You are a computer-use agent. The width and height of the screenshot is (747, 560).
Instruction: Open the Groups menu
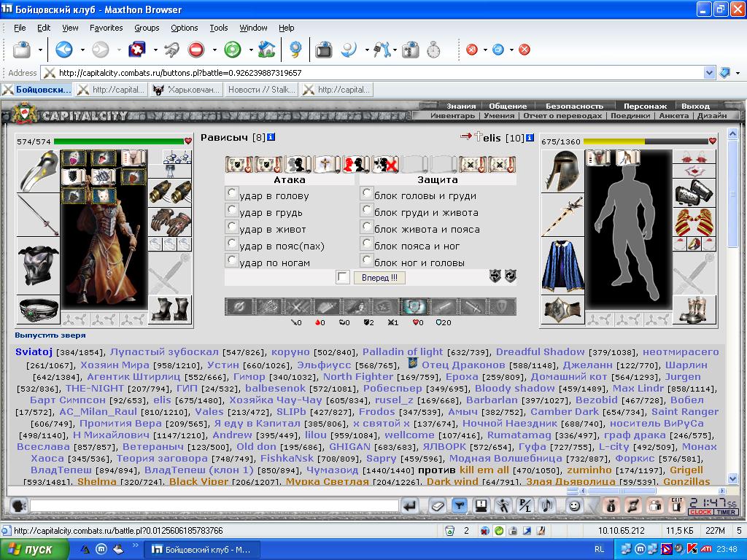[x=147, y=28]
